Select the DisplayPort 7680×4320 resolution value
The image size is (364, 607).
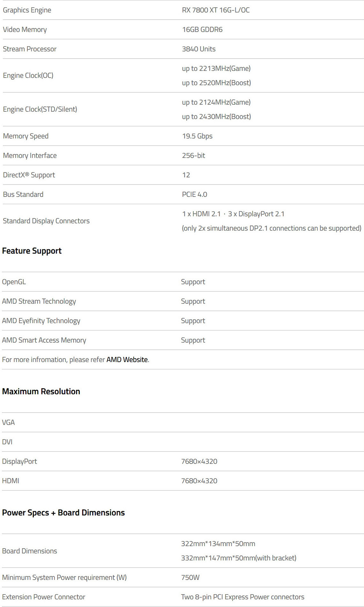199,461
